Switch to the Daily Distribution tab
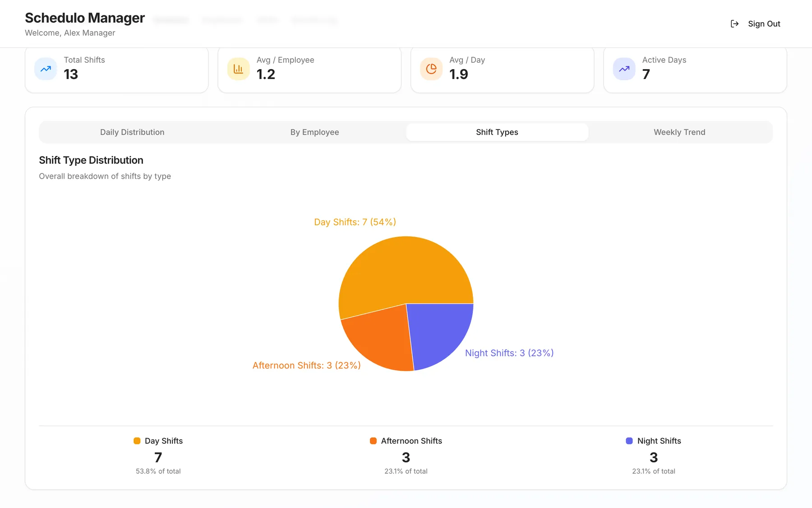Image resolution: width=812 pixels, height=508 pixels. pos(132,132)
